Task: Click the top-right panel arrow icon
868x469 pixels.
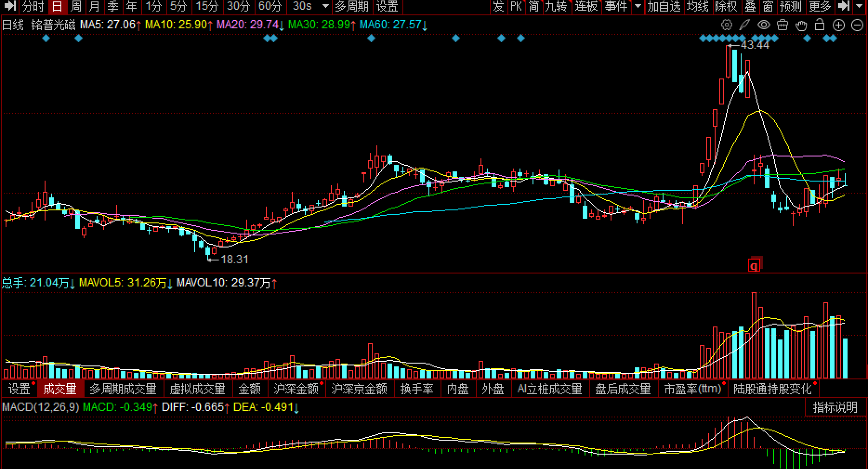Action: [x=844, y=6]
